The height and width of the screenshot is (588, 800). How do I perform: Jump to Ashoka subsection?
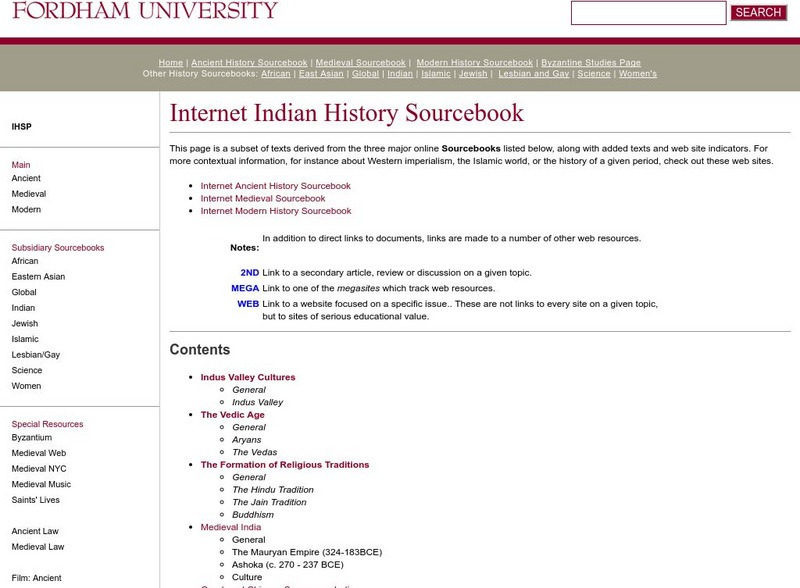(288, 565)
